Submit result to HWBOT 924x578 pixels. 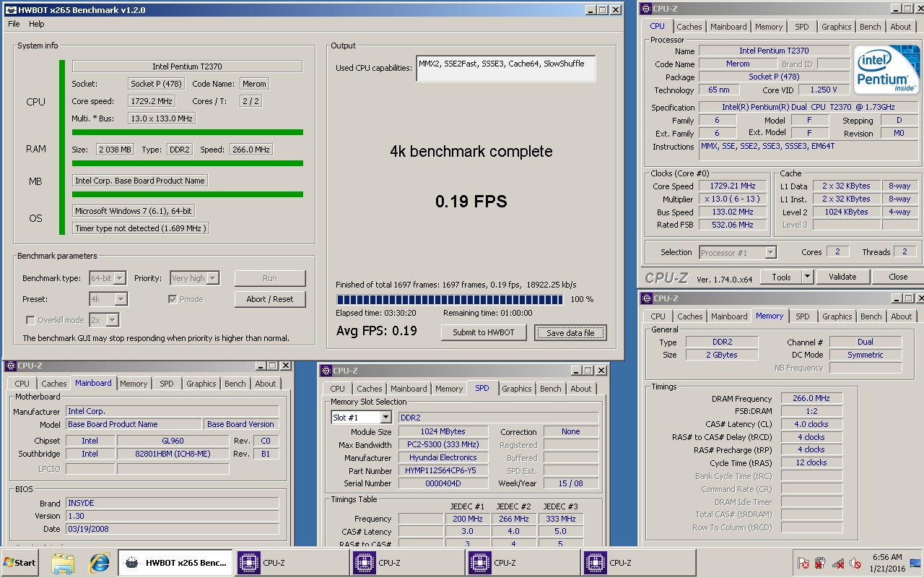pos(484,332)
